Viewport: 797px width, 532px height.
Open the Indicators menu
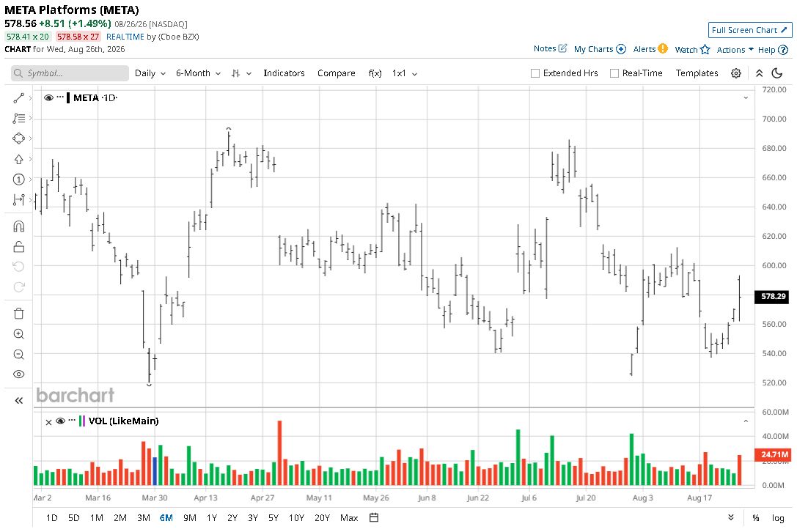284,73
